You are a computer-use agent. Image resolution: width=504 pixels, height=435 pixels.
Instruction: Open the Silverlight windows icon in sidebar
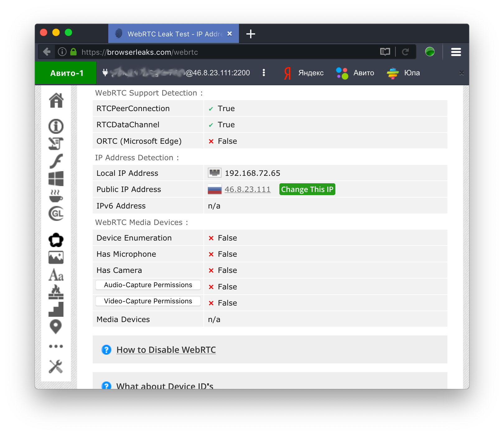click(56, 179)
